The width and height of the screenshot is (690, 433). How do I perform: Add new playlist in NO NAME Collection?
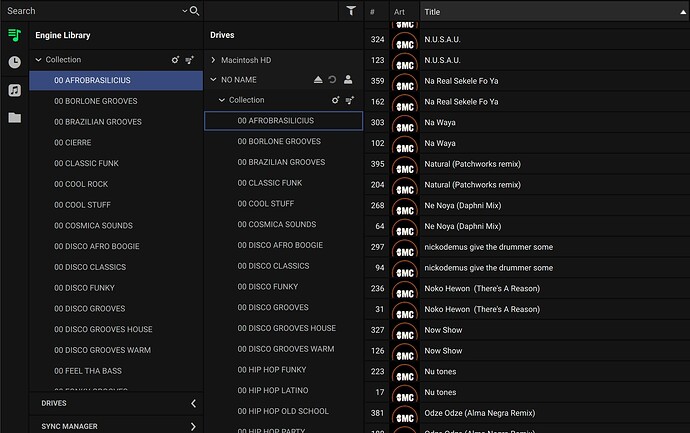click(350, 100)
